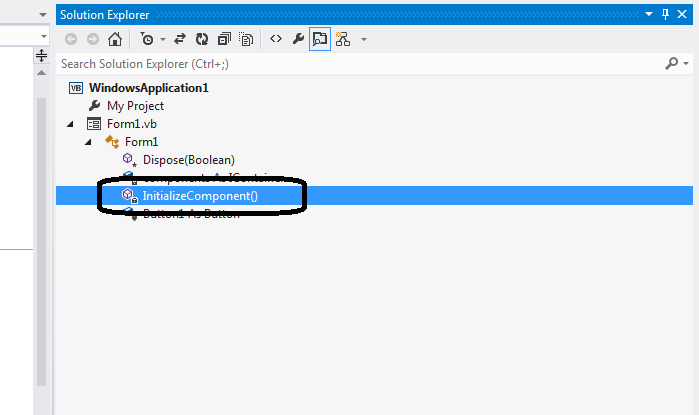This screenshot has height=415, width=699.
Task: Open Properties with the wrench icon
Action: coord(298,39)
